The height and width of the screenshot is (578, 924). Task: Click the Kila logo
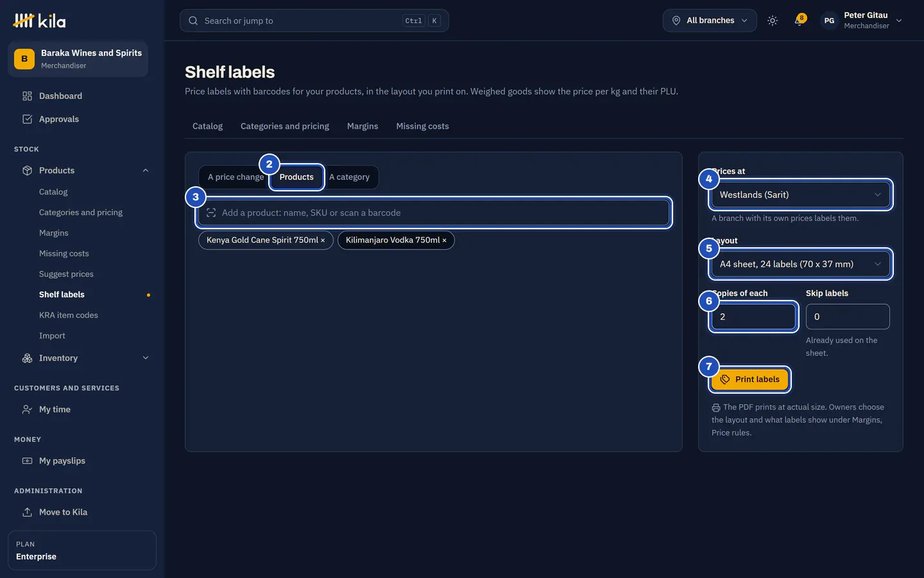pyautogui.click(x=40, y=21)
